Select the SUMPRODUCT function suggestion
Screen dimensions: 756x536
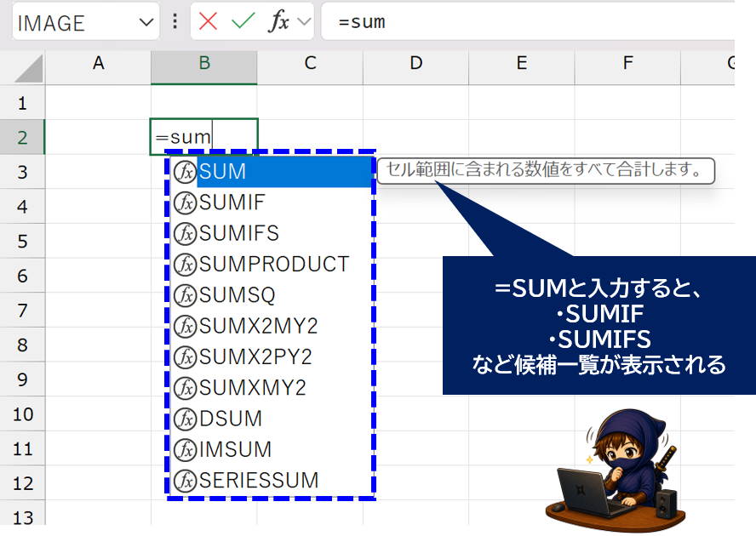tap(272, 264)
